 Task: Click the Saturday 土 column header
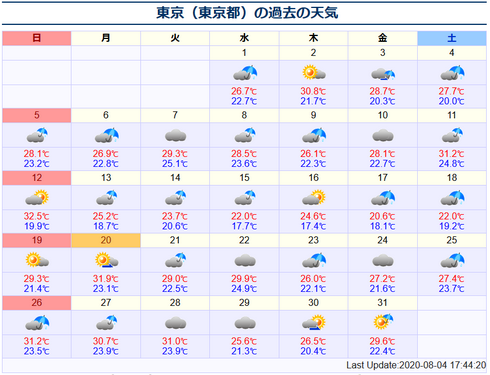point(452,38)
